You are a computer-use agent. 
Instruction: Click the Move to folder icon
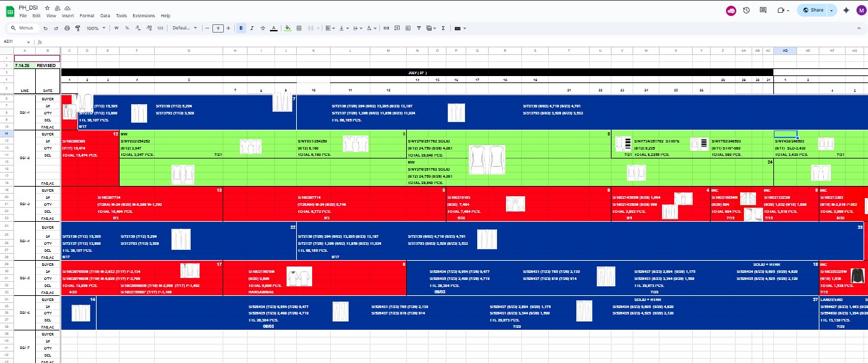(x=58, y=8)
